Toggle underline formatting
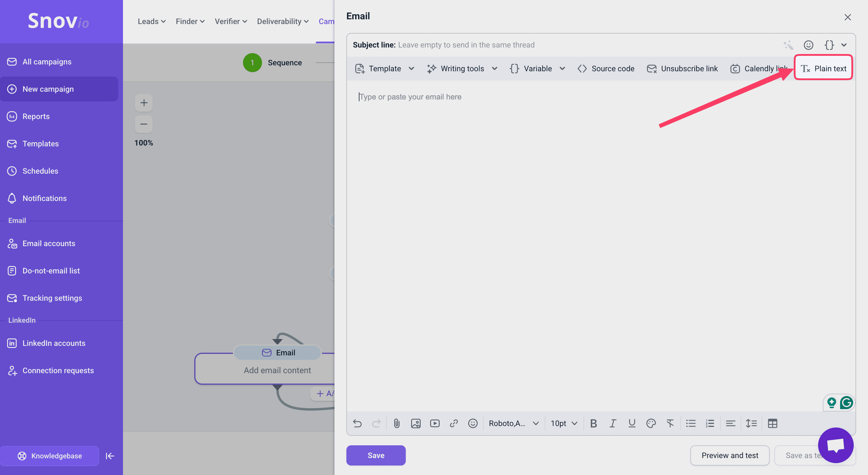This screenshot has width=868, height=475. coord(632,423)
